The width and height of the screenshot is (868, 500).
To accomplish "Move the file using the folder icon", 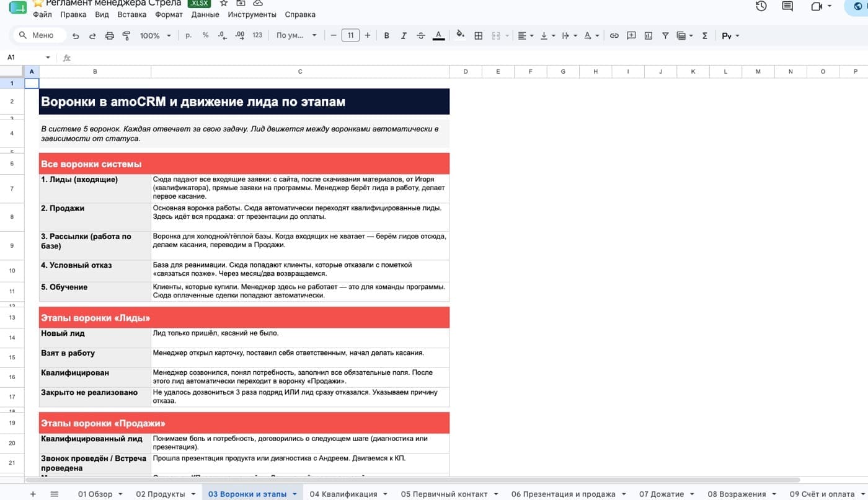I will click(241, 3).
